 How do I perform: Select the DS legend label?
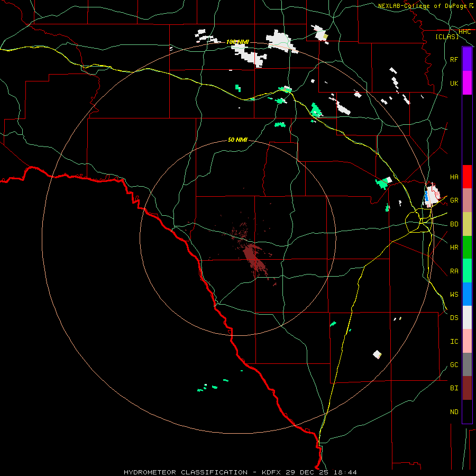point(454,318)
